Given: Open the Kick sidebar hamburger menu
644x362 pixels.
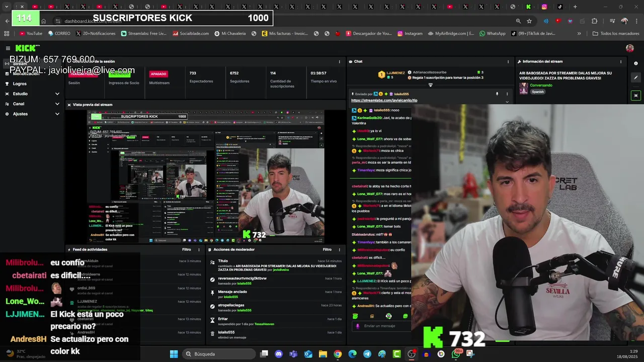Looking at the screenshot, I should [8, 48].
